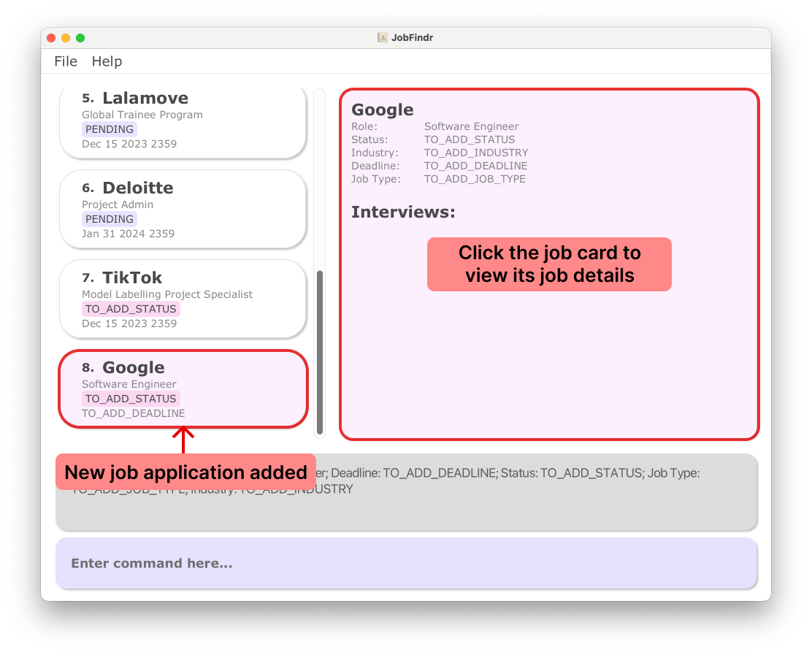
Task: Select the Lalamove job card
Action: (183, 123)
